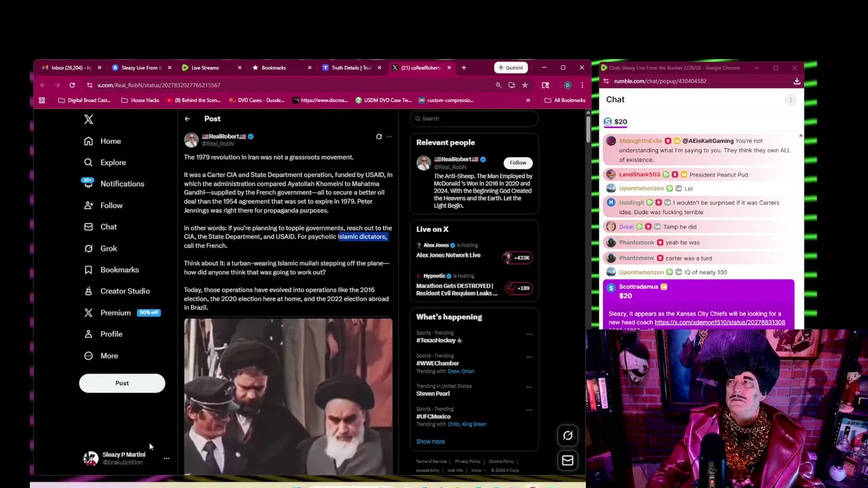
Task: Open More options in X sidebar
Action: (x=101, y=356)
